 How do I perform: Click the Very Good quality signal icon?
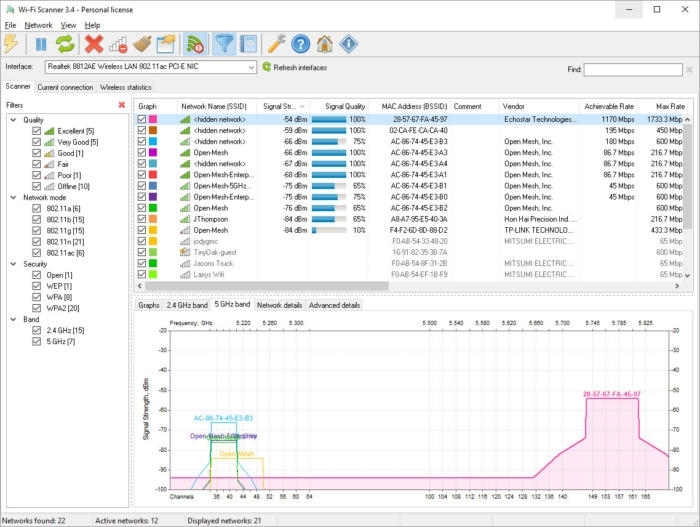click(x=49, y=142)
